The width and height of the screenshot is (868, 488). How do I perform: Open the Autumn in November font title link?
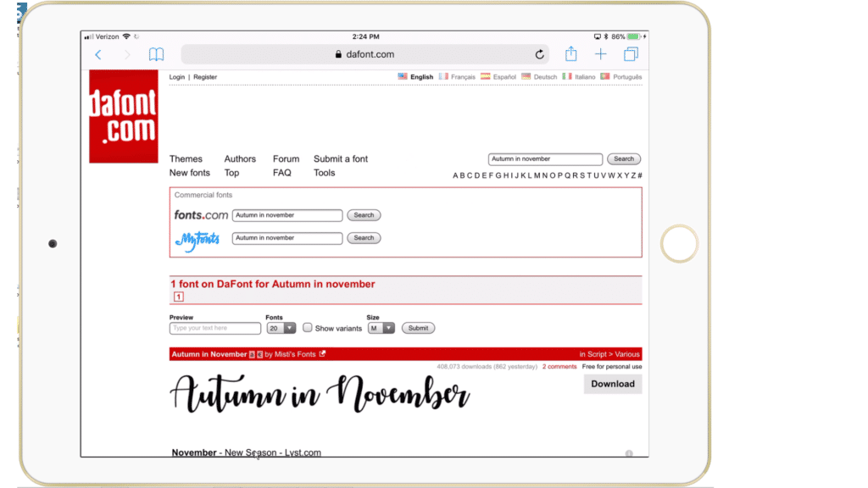click(209, 354)
